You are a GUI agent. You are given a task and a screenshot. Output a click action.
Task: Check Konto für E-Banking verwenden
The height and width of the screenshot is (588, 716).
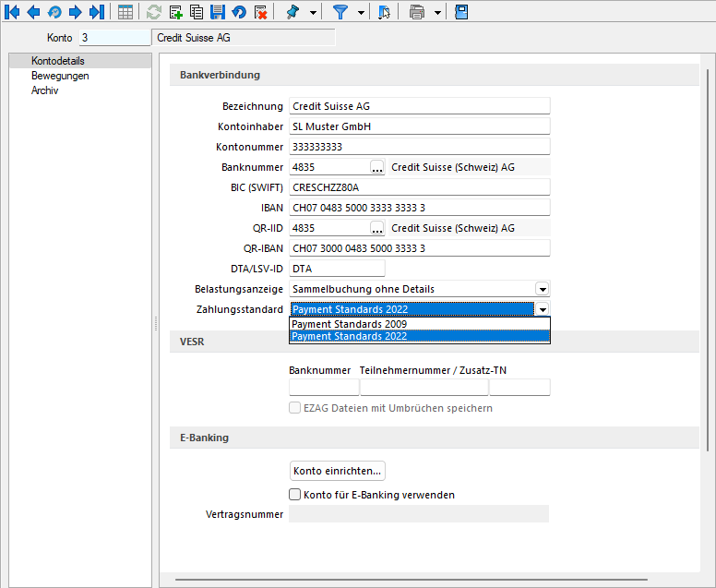296,495
